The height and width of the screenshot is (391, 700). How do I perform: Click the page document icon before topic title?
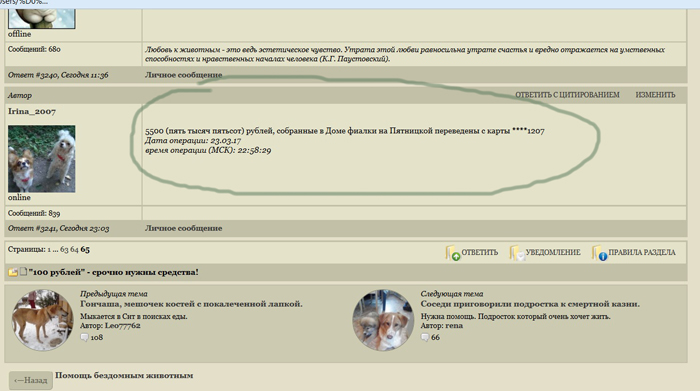click(x=23, y=271)
